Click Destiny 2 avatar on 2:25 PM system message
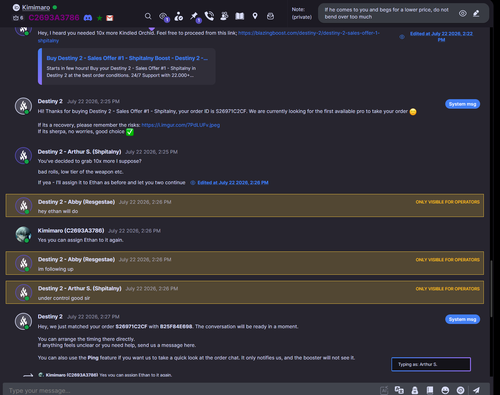Viewport: 500px width, 395px height. tap(23, 106)
